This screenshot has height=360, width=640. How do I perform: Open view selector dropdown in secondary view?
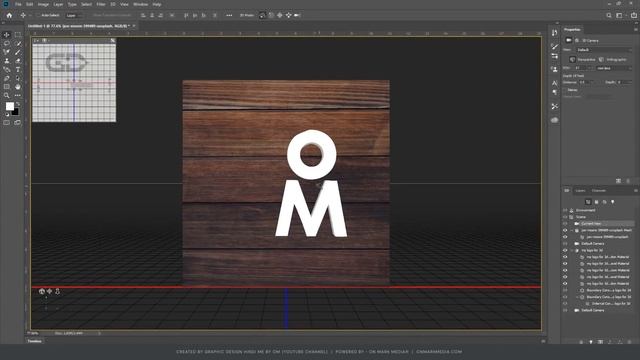[x=36, y=40]
